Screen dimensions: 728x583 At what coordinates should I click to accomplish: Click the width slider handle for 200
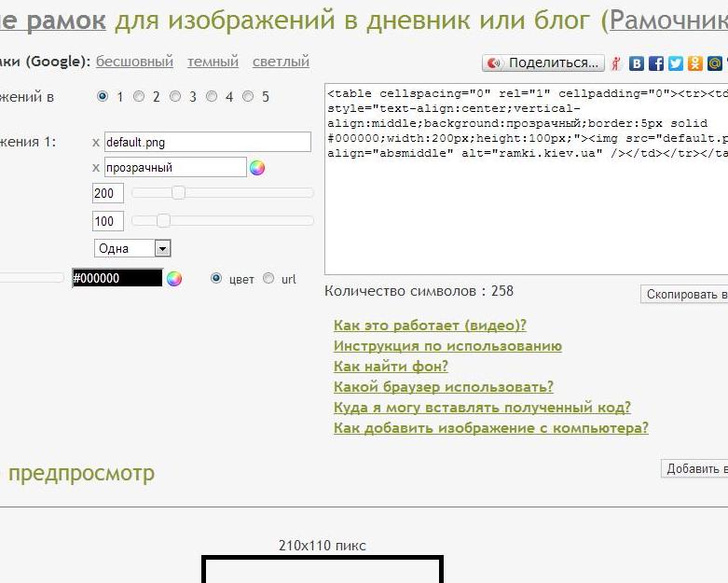(178, 193)
